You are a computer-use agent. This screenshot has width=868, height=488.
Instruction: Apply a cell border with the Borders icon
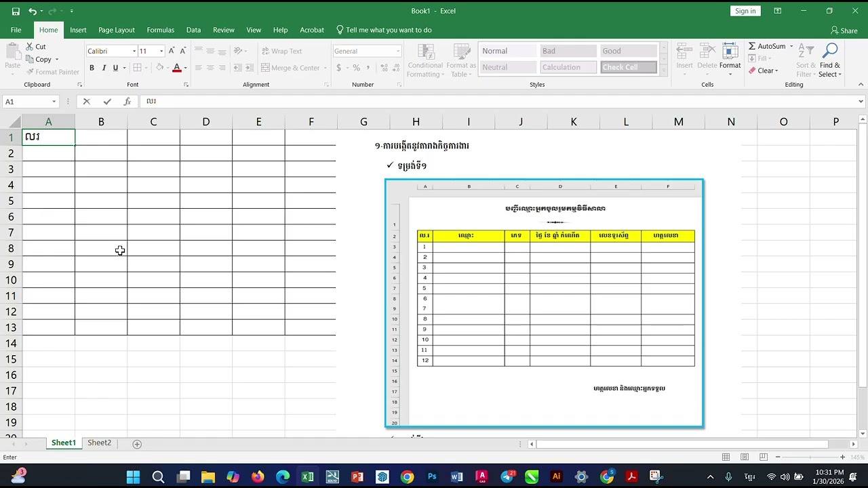[137, 68]
